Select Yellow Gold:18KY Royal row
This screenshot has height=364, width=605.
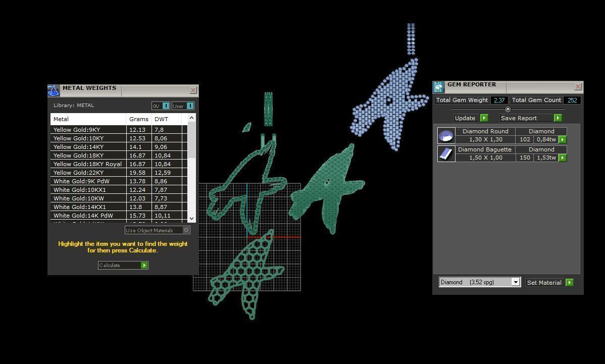tap(119, 164)
